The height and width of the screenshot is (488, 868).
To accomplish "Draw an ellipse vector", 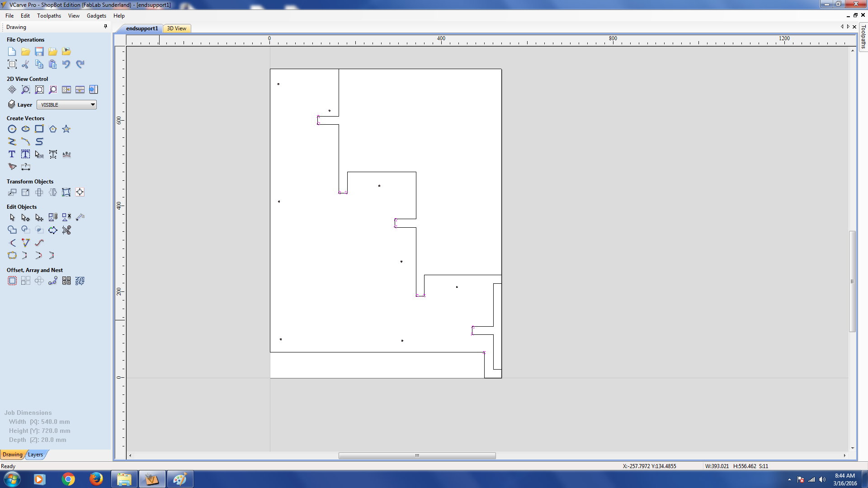I will [26, 129].
